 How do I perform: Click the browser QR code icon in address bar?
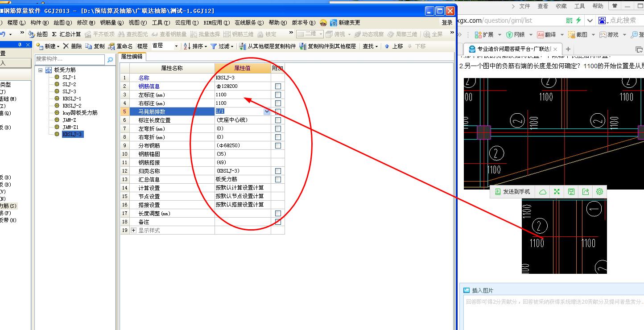(x=569, y=21)
